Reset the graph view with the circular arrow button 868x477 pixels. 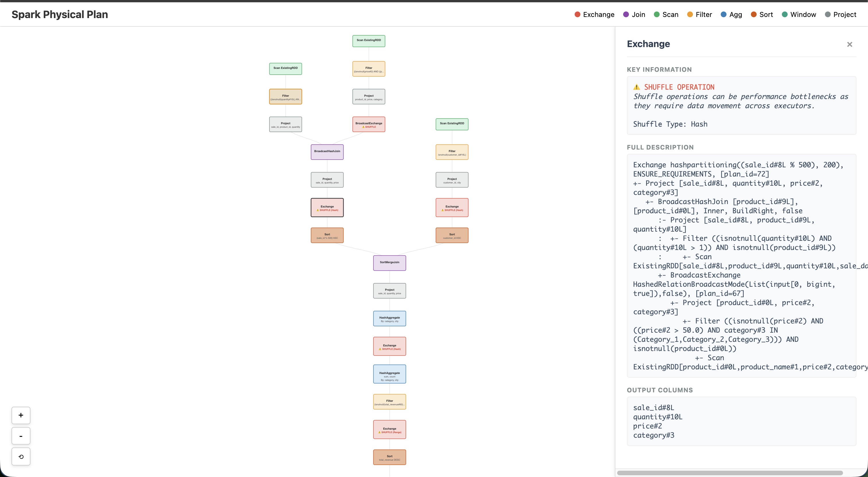(x=21, y=456)
